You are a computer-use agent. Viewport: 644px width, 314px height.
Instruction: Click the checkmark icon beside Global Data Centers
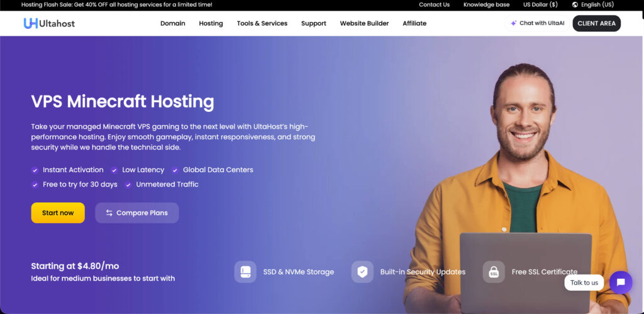pyautogui.click(x=175, y=170)
